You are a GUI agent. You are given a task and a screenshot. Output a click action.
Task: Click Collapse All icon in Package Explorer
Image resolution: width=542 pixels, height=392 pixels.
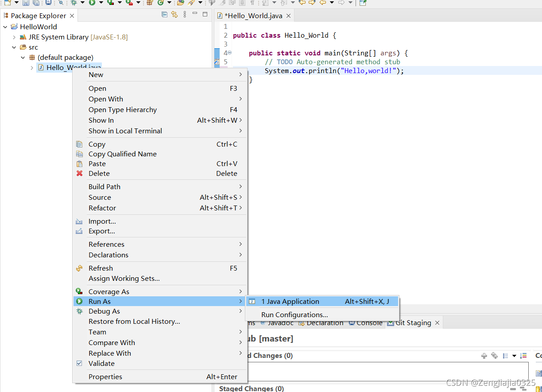(x=165, y=15)
